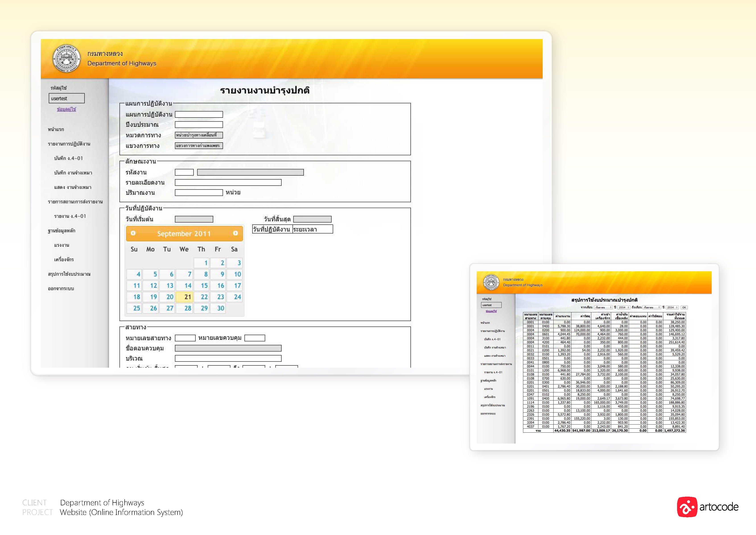Click the หมายเลขควบคุม input field

click(x=255, y=338)
